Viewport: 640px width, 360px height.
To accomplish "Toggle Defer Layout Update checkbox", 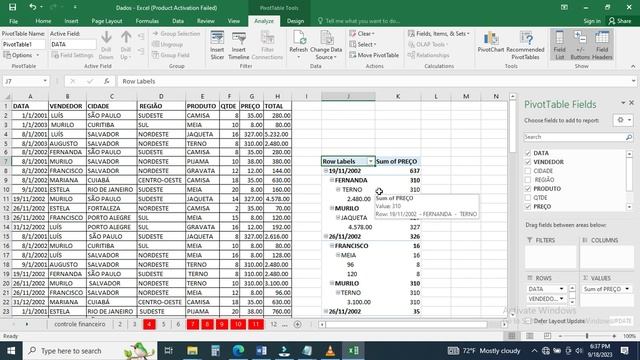I will point(528,321).
